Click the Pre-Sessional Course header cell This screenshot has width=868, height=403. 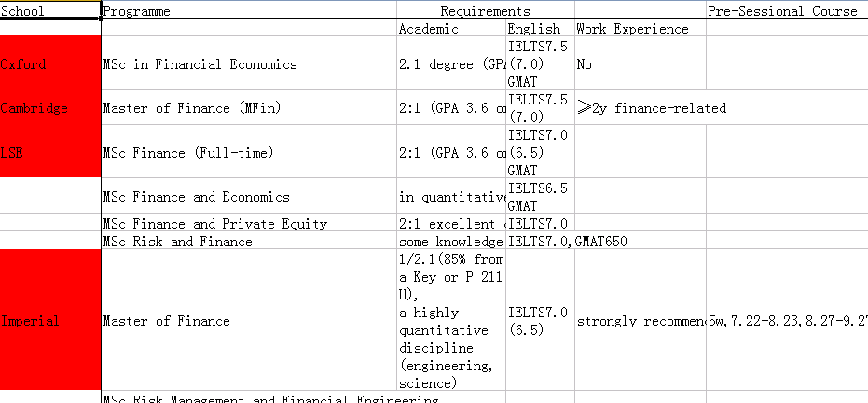[786, 11]
